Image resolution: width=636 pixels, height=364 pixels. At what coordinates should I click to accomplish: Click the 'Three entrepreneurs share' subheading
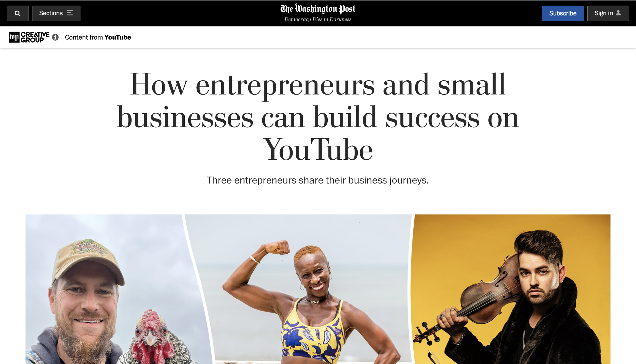click(318, 180)
